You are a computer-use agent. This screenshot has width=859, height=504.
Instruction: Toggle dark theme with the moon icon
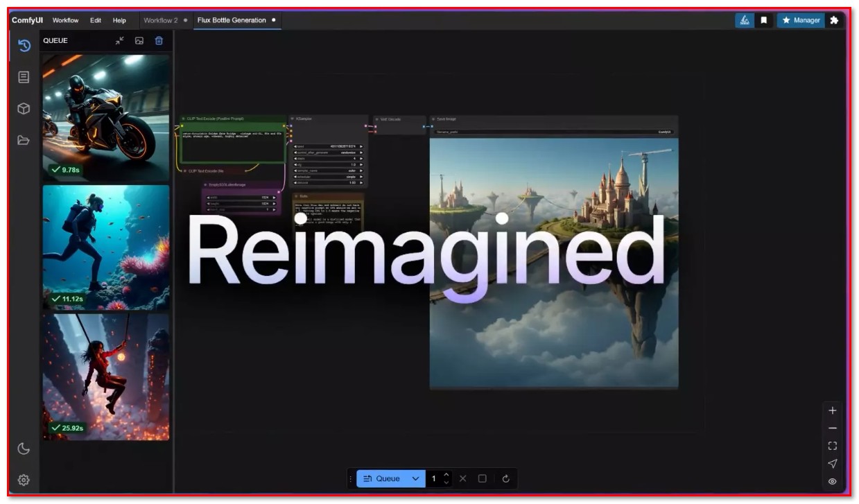pos(24,449)
